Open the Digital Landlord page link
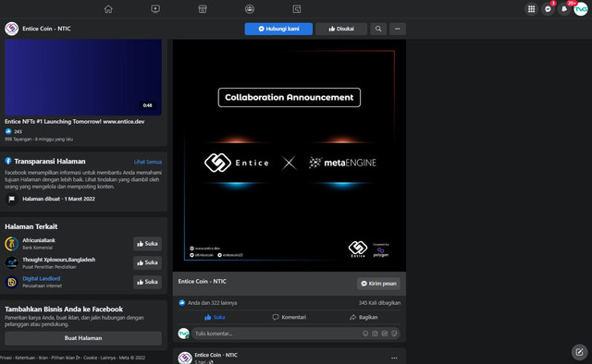This screenshot has width=592, height=364. click(41, 278)
